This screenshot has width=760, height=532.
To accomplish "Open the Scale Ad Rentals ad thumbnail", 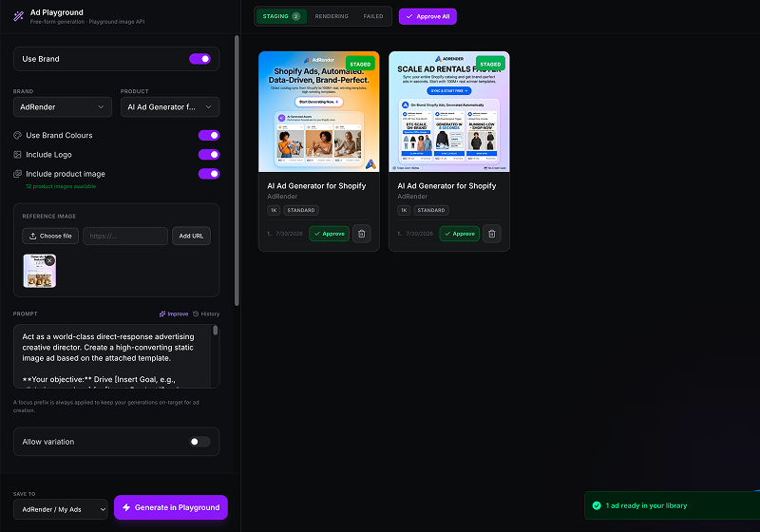I will coord(449,111).
